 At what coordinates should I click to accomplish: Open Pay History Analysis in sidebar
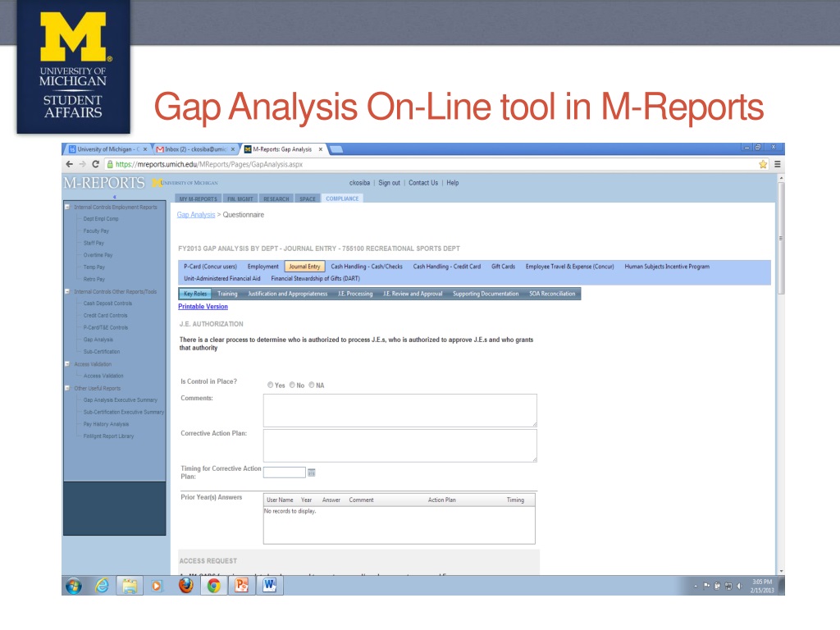(x=106, y=424)
